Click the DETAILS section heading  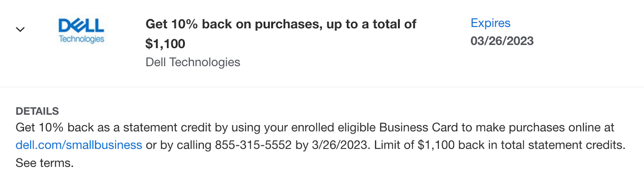pyautogui.click(x=37, y=111)
